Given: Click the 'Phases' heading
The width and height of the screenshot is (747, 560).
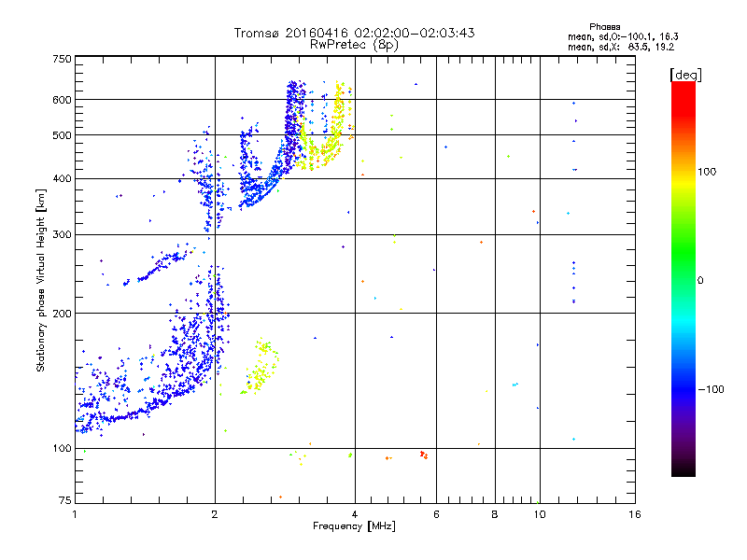Looking at the screenshot, I should [604, 27].
